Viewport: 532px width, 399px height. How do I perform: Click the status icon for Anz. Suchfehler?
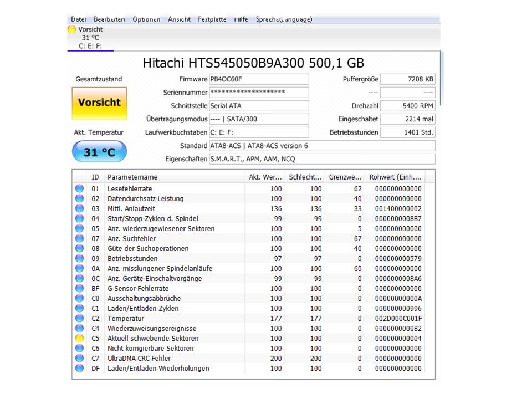[79, 238]
